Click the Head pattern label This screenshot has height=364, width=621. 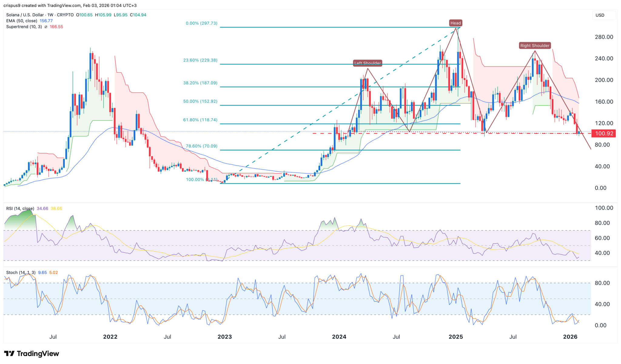(455, 23)
